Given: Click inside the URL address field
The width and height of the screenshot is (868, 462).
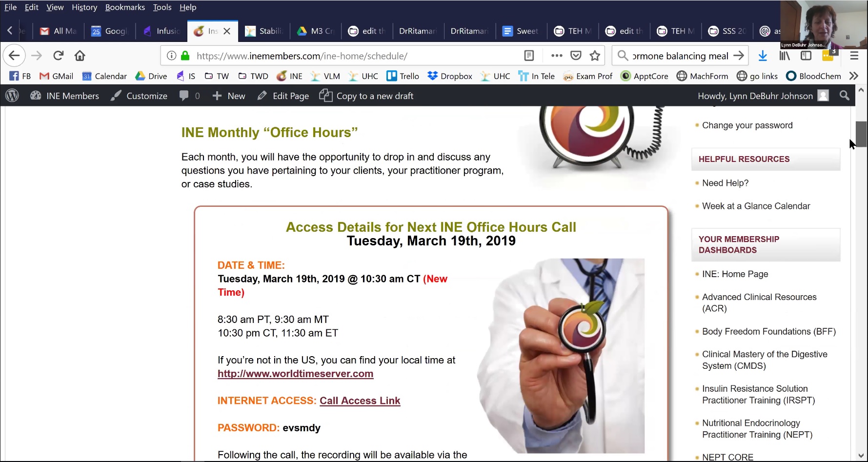Looking at the screenshot, I should (x=356, y=56).
